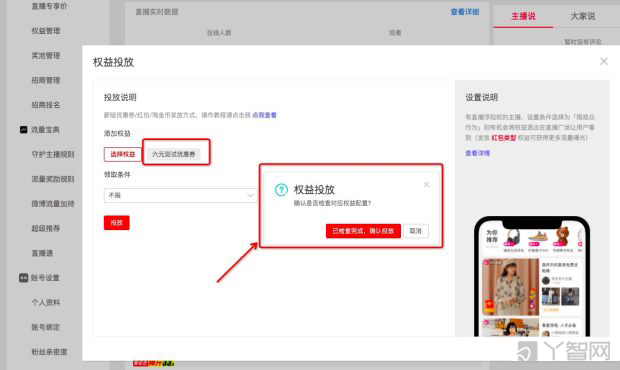Click the 账号设置 icon in sidebar
This screenshot has height=370, width=620.
point(23,278)
